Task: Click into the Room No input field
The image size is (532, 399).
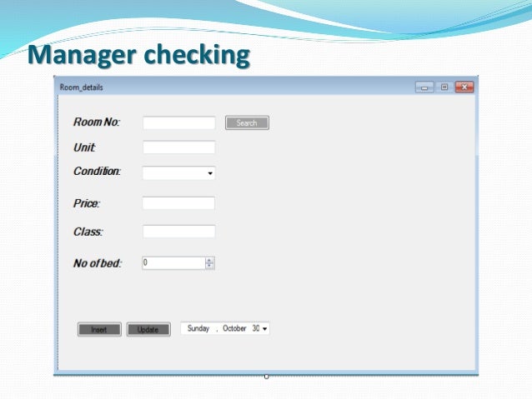Action: (x=178, y=122)
